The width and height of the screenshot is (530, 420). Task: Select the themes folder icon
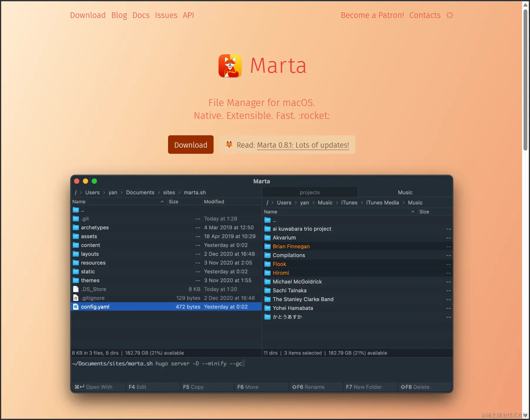(76, 280)
